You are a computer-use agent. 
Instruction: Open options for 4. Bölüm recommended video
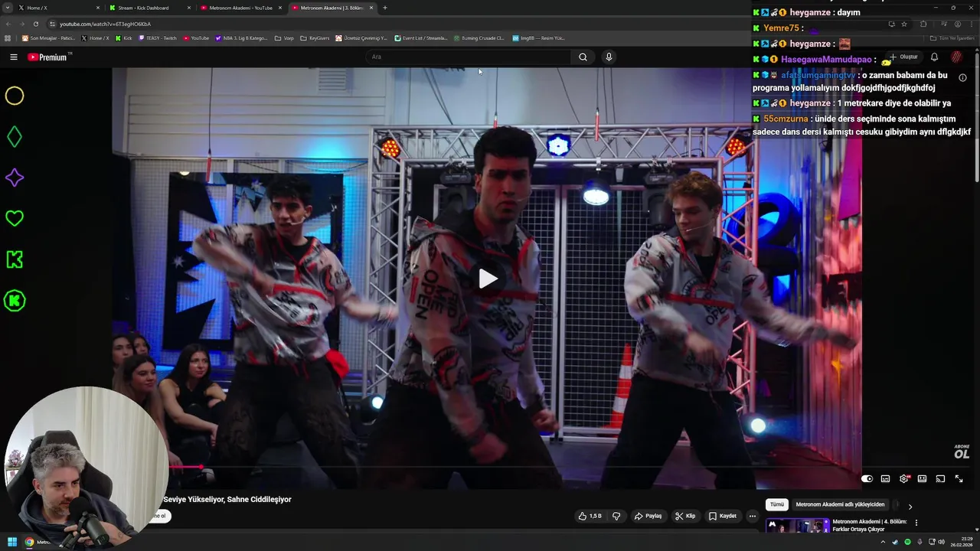916,523
